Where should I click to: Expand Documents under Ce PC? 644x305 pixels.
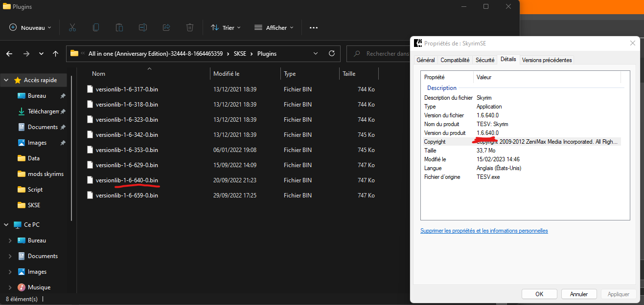[x=10, y=256]
